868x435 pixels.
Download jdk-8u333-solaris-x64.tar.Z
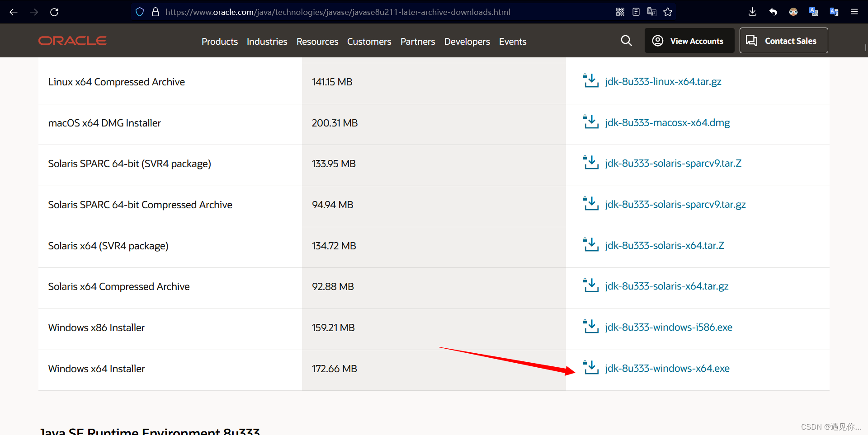[665, 245]
